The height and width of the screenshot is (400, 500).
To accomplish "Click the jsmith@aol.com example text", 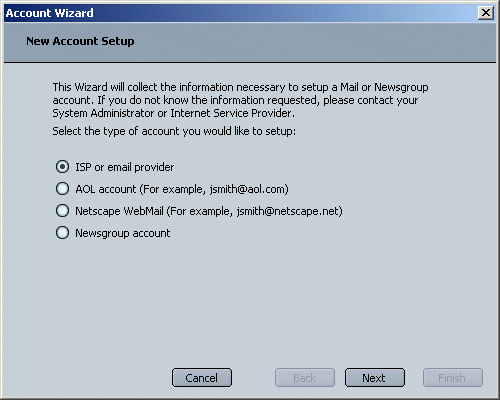I will point(247,189).
